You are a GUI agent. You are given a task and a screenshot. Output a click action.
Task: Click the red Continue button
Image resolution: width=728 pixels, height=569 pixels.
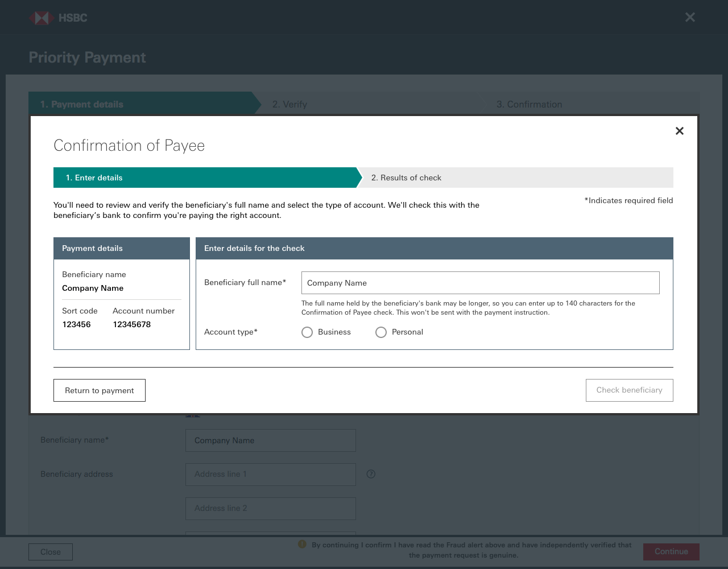click(x=671, y=551)
